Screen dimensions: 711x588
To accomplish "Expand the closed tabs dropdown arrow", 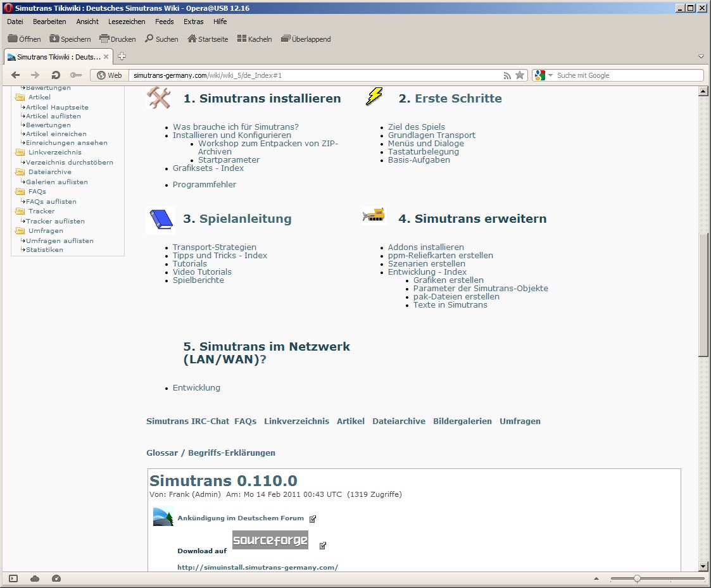I will 701,56.
